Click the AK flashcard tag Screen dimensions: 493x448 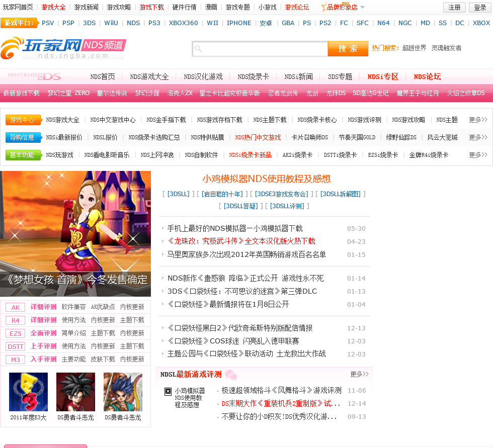point(16,307)
